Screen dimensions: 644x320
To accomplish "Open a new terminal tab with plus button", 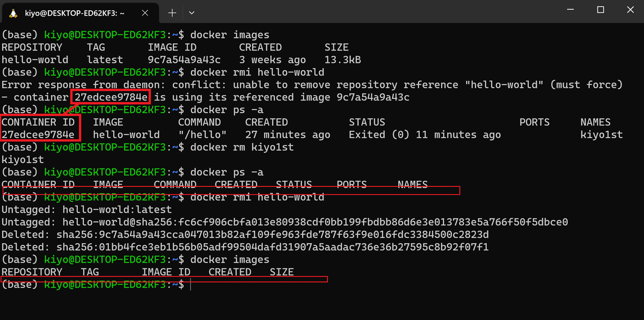I will (172, 12).
